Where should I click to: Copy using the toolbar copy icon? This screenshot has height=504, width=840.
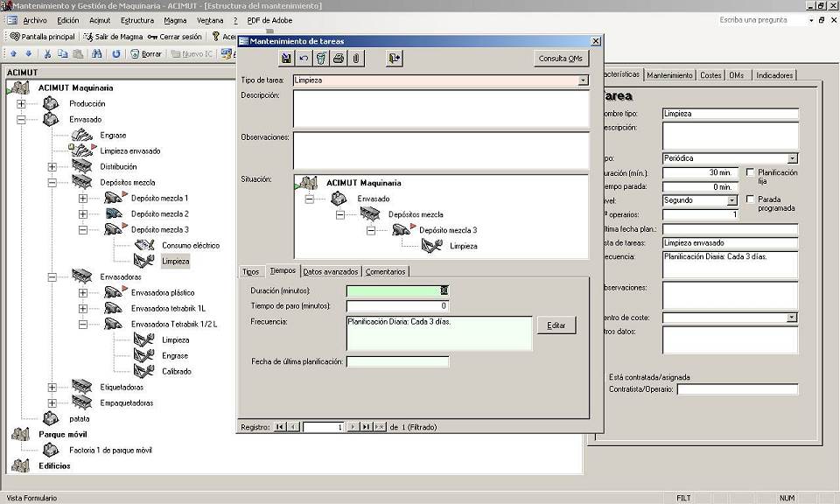(63, 53)
